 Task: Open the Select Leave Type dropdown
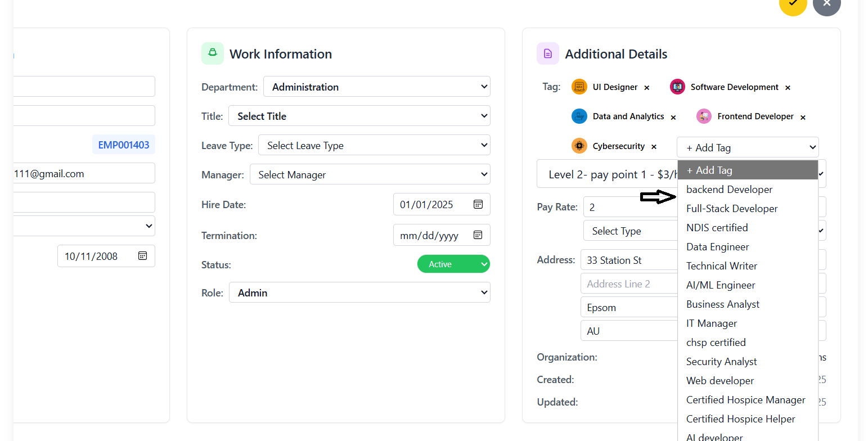click(374, 145)
